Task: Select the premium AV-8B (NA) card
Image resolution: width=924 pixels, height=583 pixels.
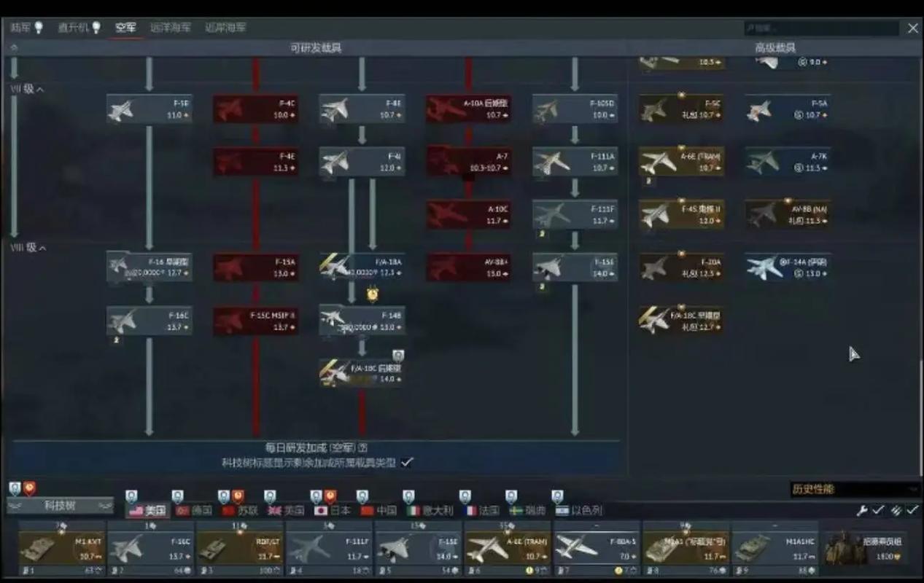Action: tap(788, 214)
